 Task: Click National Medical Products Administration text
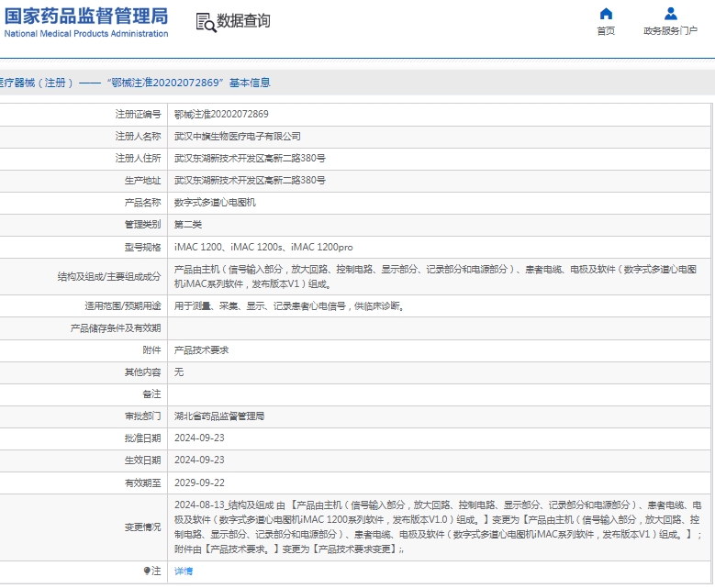86,34
